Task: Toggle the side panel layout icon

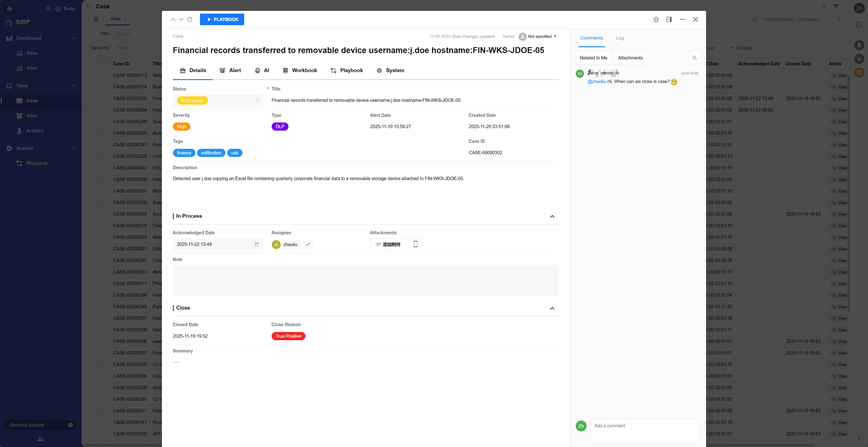Action: pyautogui.click(x=669, y=20)
